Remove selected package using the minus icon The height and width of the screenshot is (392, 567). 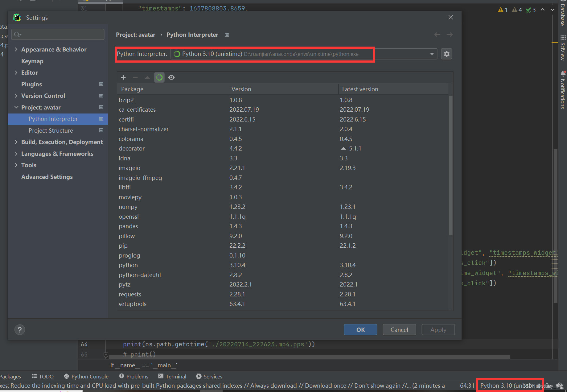(x=135, y=77)
